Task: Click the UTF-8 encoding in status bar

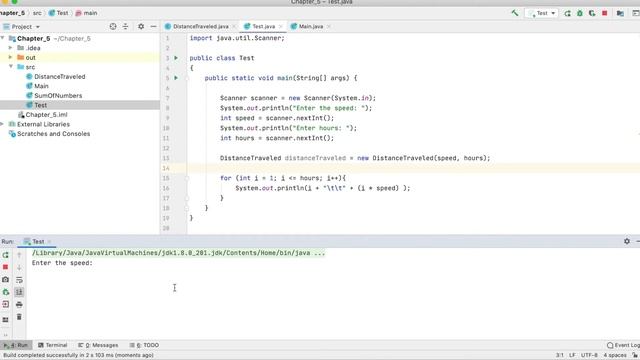Action: [x=589, y=356]
